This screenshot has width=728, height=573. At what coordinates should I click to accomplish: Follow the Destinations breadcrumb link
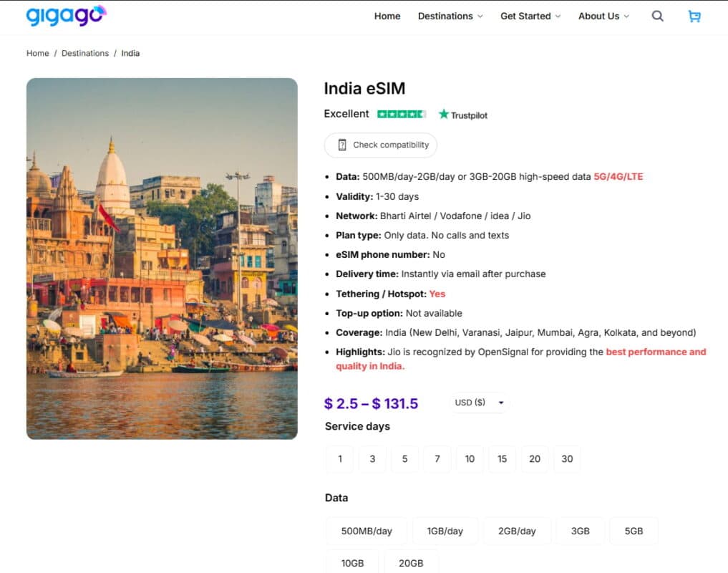[85, 54]
